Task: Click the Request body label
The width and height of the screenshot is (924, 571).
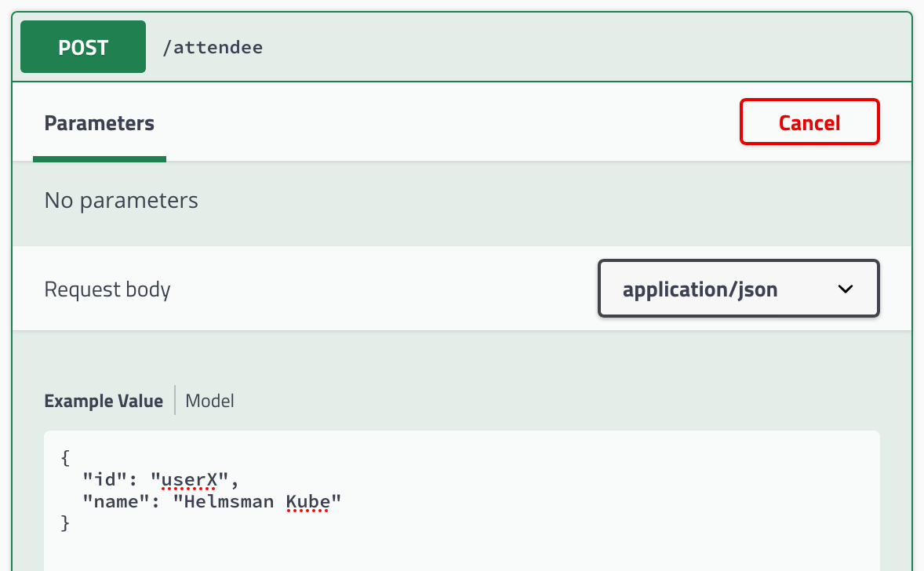Action: pyautogui.click(x=107, y=289)
